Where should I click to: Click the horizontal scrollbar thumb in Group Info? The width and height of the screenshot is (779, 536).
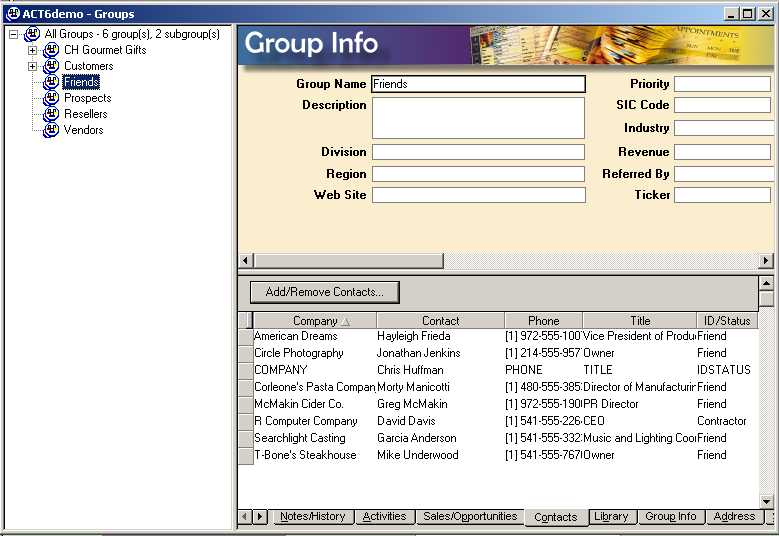[349, 260]
